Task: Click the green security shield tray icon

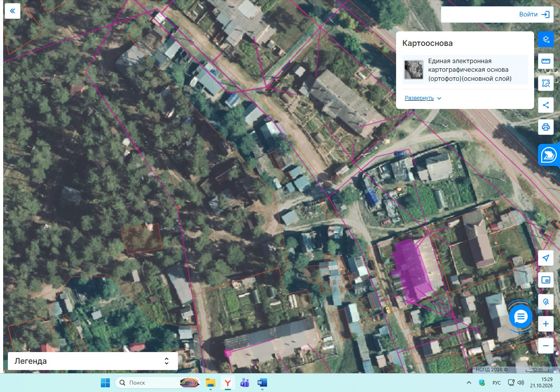Action: (482, 383)
